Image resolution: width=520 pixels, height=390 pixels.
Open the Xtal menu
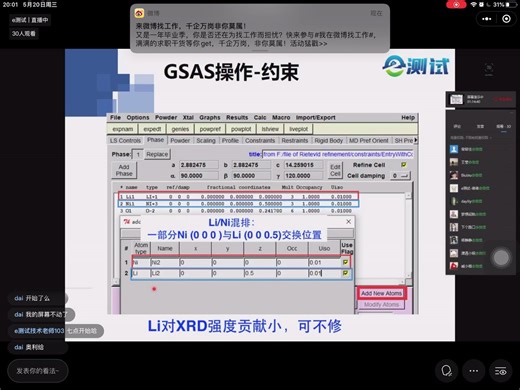[188, 117]
